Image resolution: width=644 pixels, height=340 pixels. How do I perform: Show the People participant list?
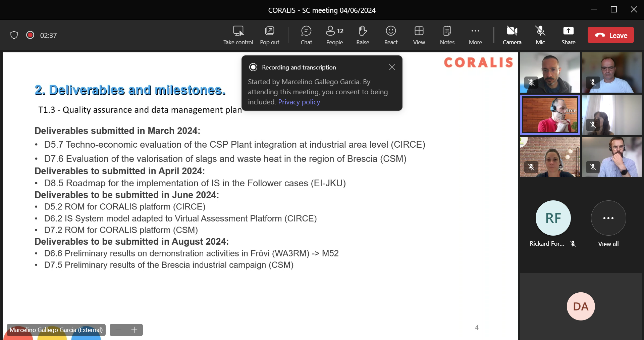tap(334, 35)
